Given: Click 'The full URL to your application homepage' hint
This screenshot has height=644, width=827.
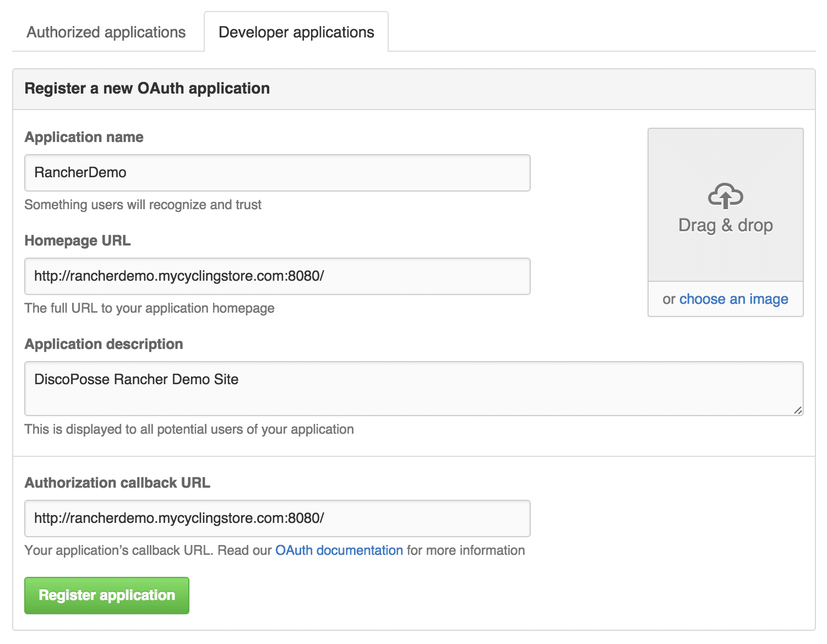Looking at the screenshot, I should pyautogui.click(x=149, y=308).
